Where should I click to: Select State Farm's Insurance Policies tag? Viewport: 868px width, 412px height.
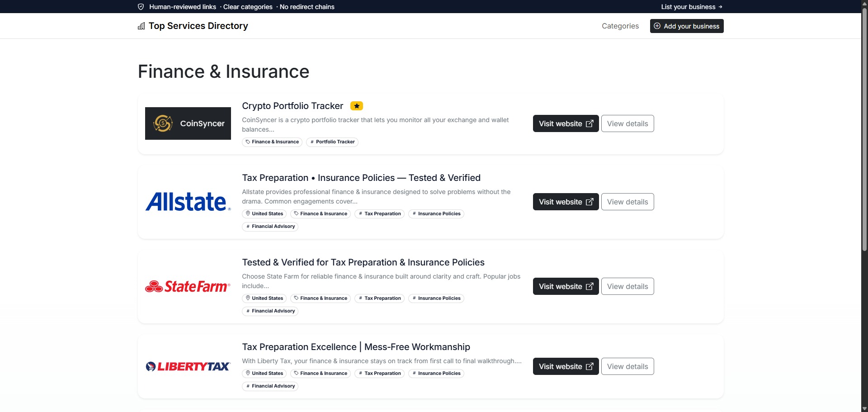[436, 298]
